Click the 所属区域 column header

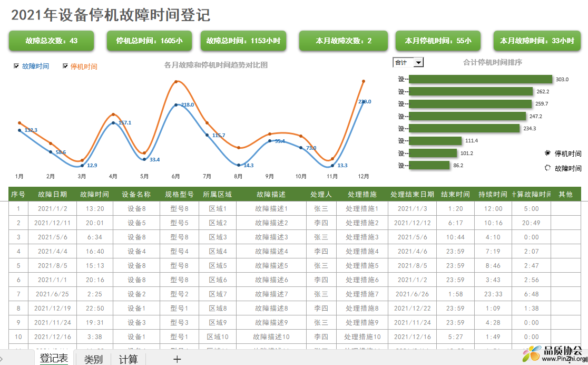coord(218,194)
